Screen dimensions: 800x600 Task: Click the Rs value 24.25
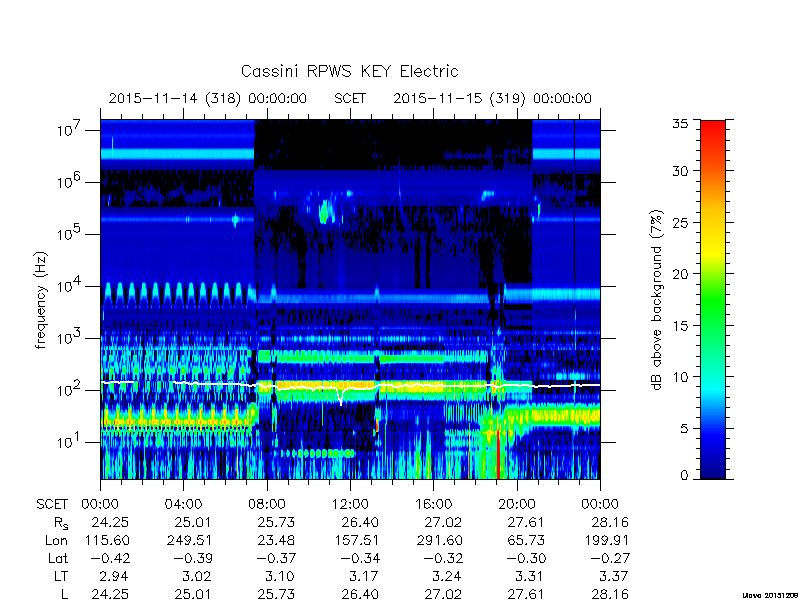click(x=110, y=522)
